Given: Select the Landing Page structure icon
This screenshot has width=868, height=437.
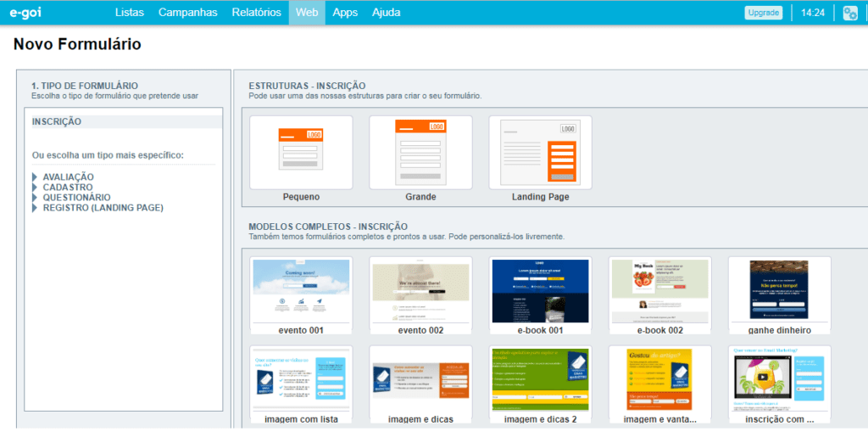Looking at the screenshot, I should [540, 152].
